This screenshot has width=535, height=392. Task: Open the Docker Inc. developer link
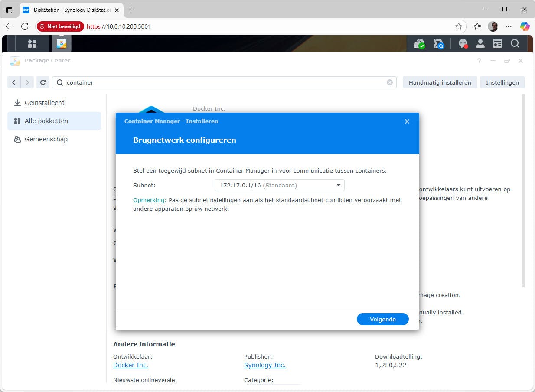pyautogui.click(x=130, y=365)
